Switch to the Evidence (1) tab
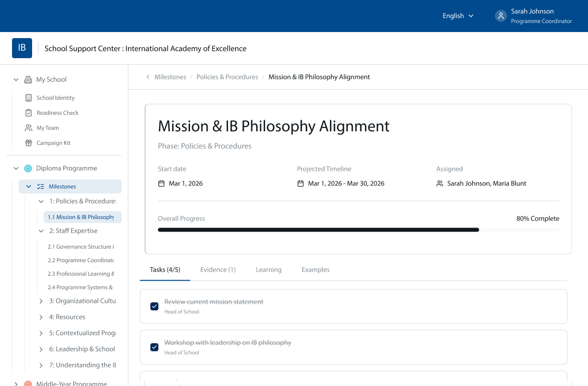The height and width of the screenshot is (386, 588). pyautogui.click(x=218, y=270)
